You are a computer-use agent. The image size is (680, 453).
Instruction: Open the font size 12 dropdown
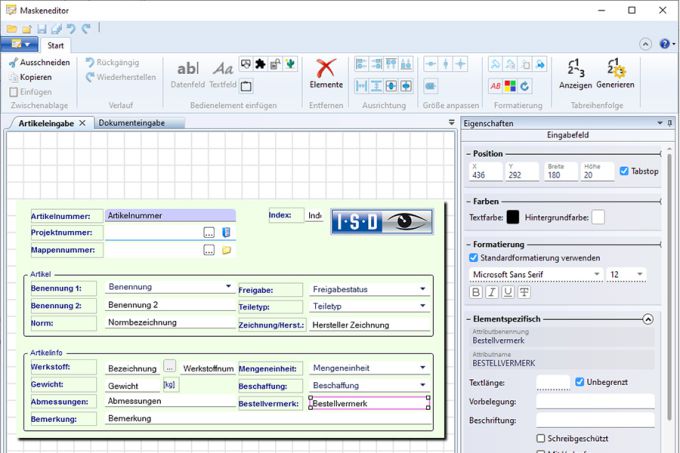tap(640, 274)
